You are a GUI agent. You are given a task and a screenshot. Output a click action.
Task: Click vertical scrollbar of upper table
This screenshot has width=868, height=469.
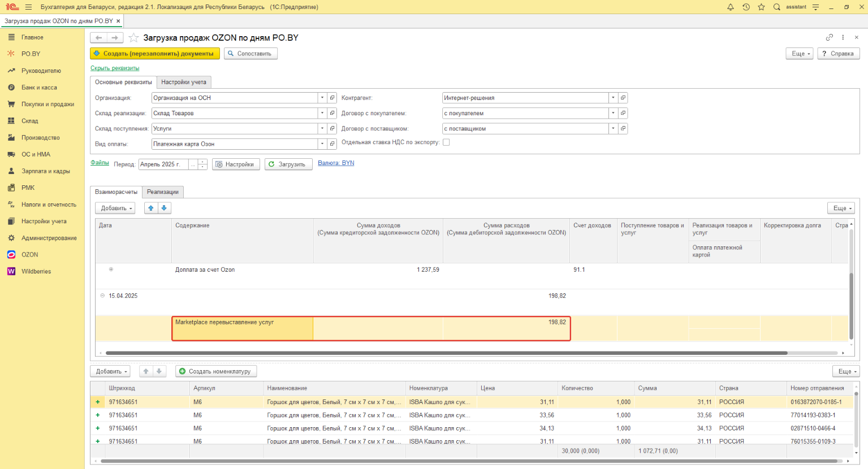(x=851, y=306)
